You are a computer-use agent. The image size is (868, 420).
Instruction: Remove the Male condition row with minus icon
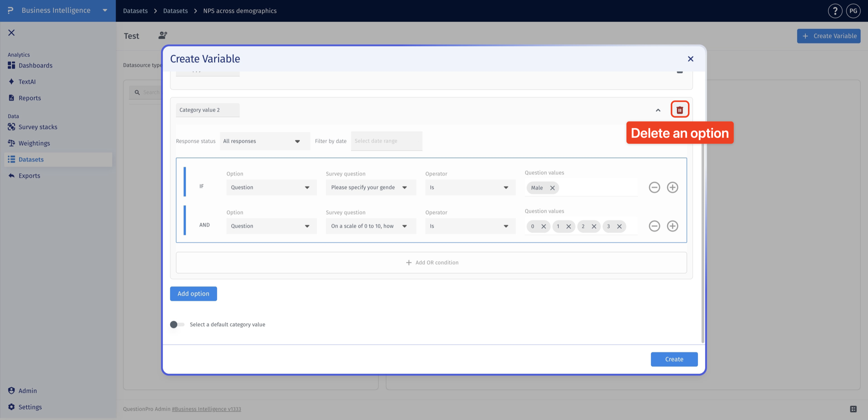click(654, 187)
